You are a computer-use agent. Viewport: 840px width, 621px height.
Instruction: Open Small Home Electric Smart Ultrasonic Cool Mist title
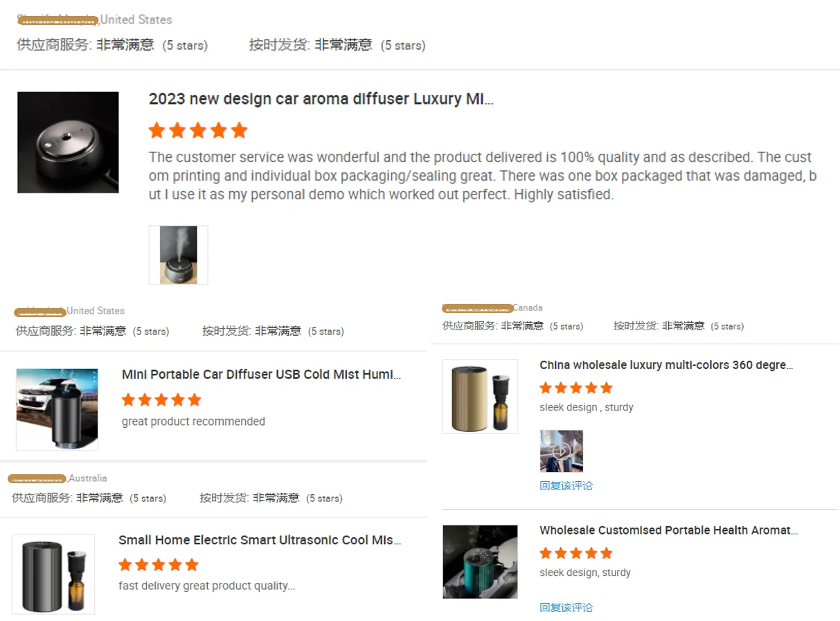pyautogui.click(x=260, y=540)
